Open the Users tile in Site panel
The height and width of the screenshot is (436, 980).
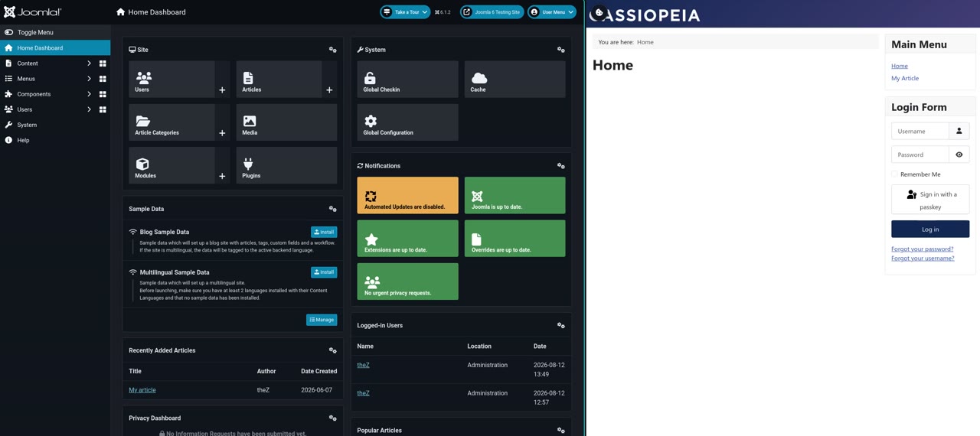point(171,80)
